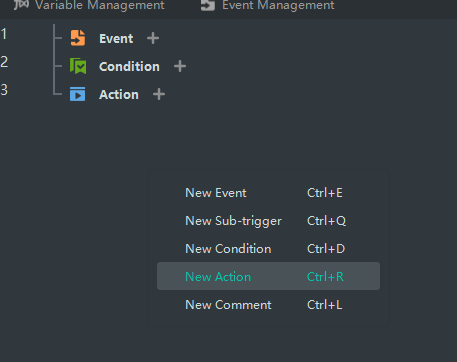Click the highlighted New Action menu entry
Image resolution: width=457 pixels, height=362 pixels.
(x=268, y=276)
